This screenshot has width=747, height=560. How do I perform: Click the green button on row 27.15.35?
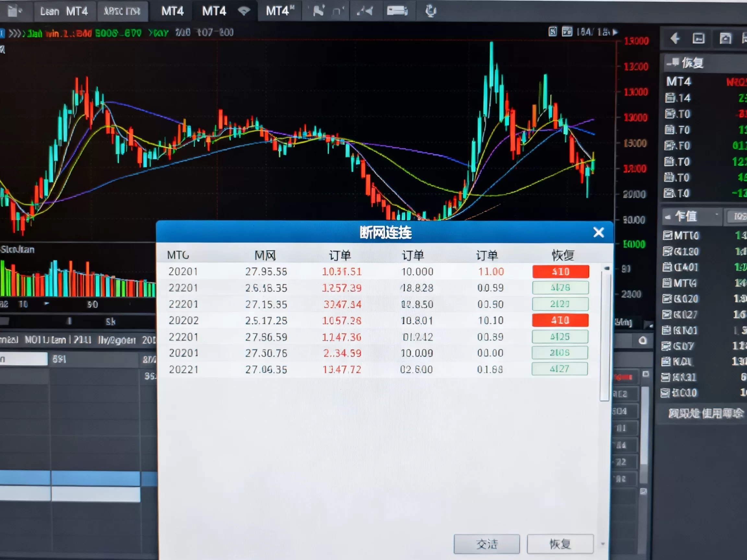coord(560,304)
